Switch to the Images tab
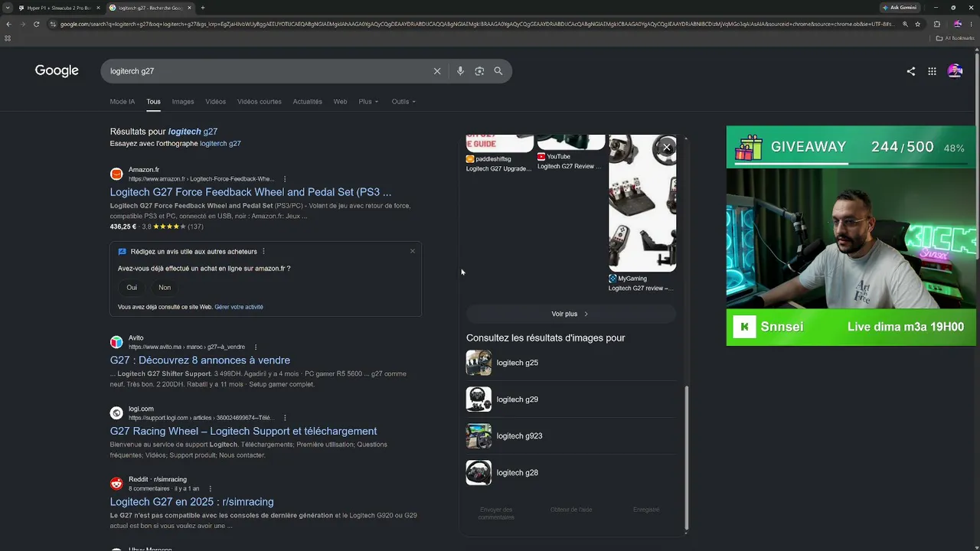Image resolution: width=980 pixels, height=551 pixels. [x=183, y=102]
